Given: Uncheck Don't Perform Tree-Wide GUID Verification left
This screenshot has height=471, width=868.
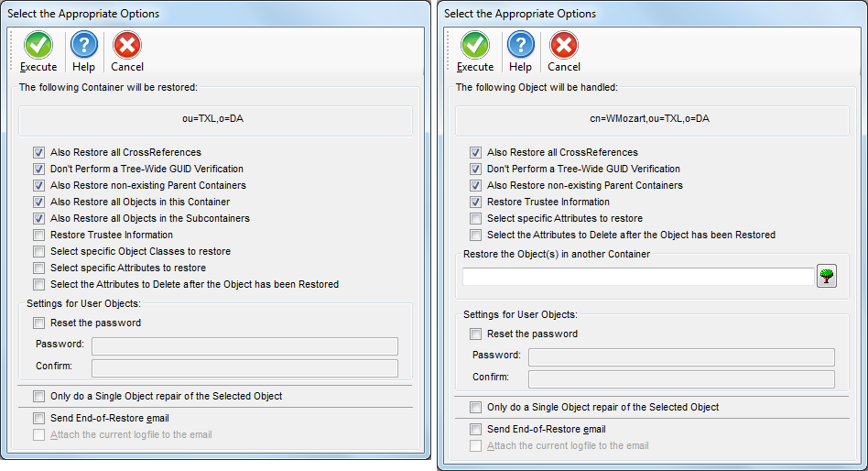Looking at the screenshot, I should [38, 169].
